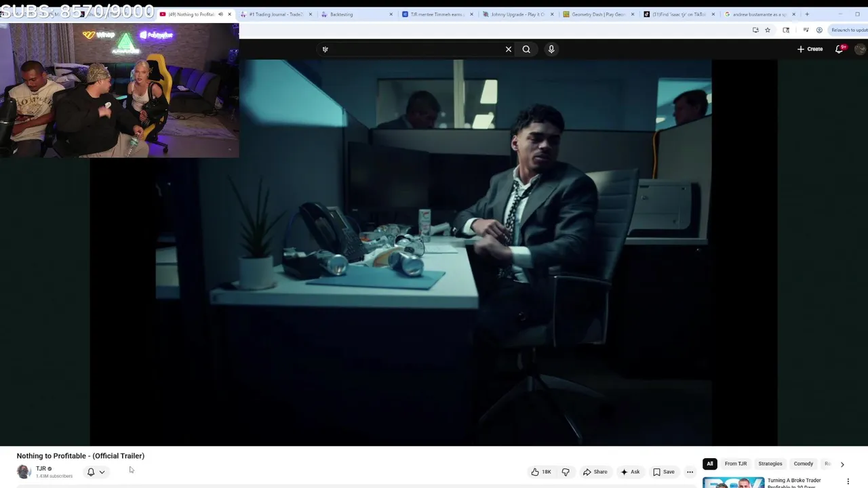Switch to the Johnny Upgrade tab

click(518, 14)
